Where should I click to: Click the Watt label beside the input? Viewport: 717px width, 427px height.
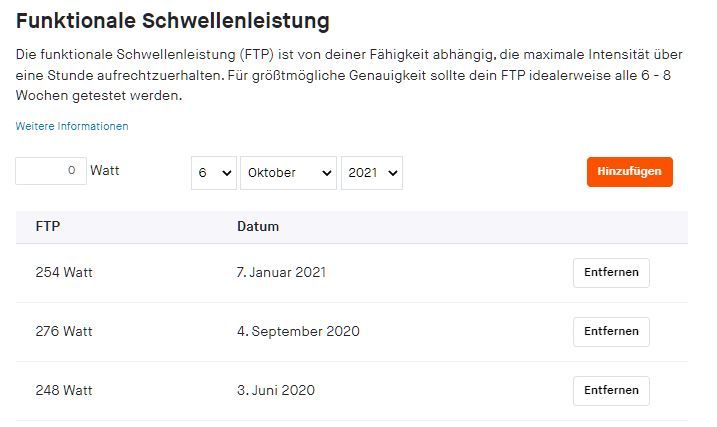pos(105,171)
